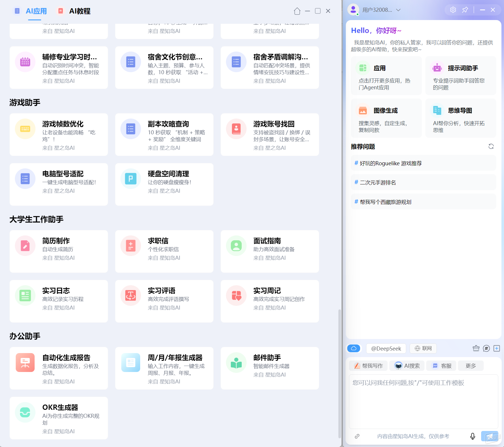Expand the 用户32008 account dropdown
504x447 pixels.
coord(398,10)
